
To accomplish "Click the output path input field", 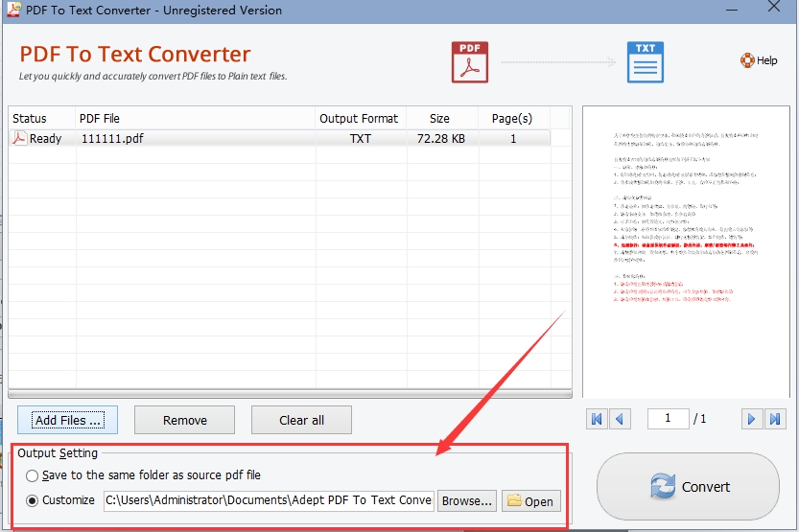I will coord(269,500).
